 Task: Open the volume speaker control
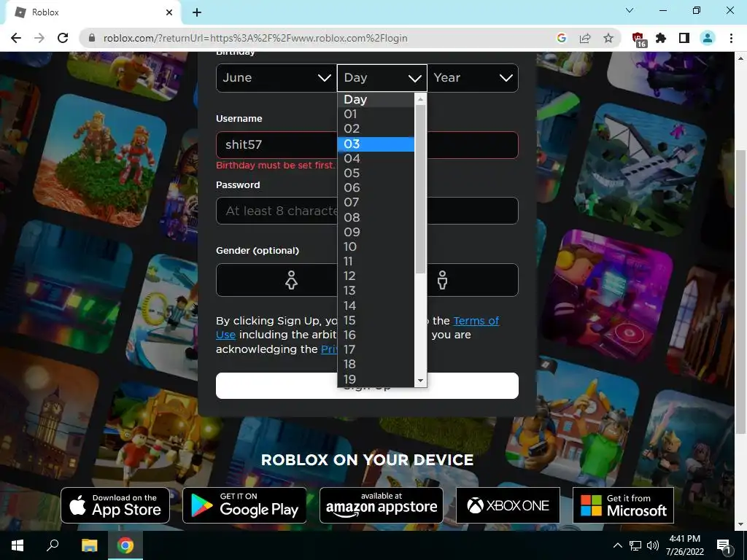click(x=653, y=545)
